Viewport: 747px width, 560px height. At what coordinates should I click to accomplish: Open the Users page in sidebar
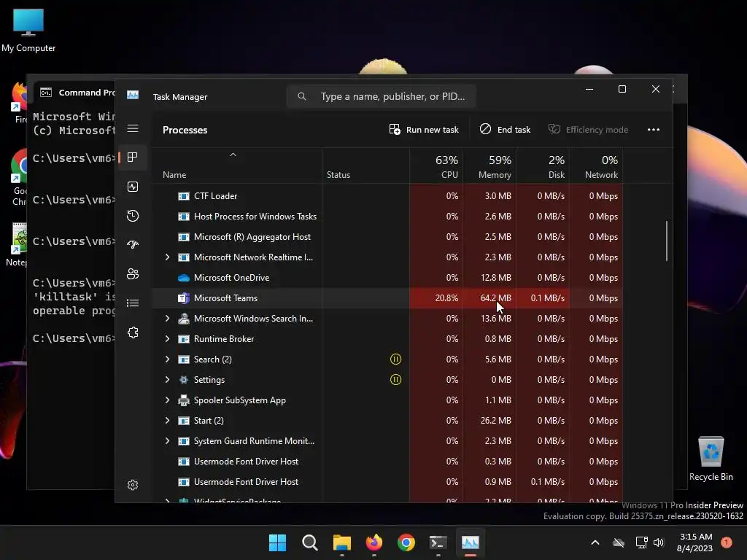click(x=133, y=274)
